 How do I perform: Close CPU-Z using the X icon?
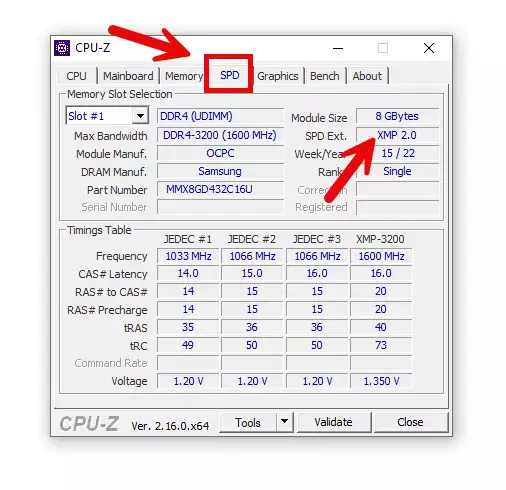pyautogui.click(x=429, y=48)
